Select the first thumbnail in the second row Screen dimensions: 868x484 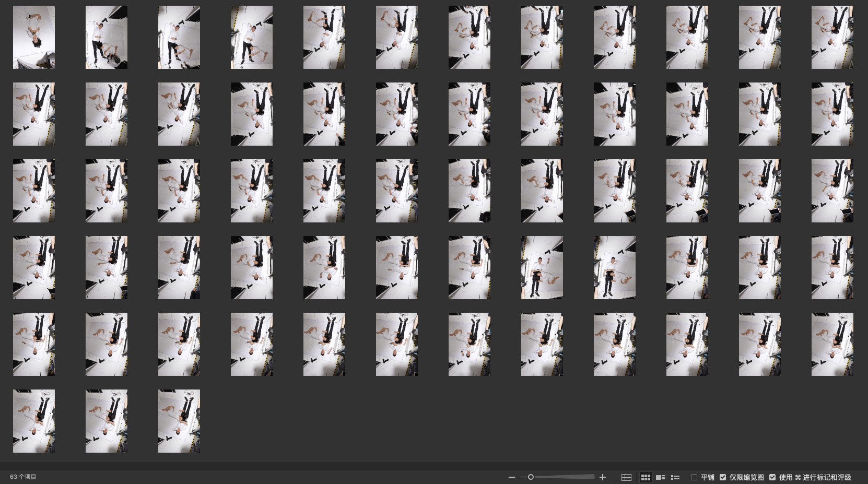click(34, 114)
